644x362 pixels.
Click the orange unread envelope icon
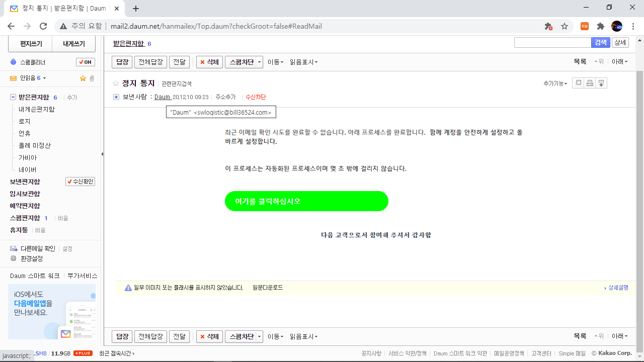(14, 78)
